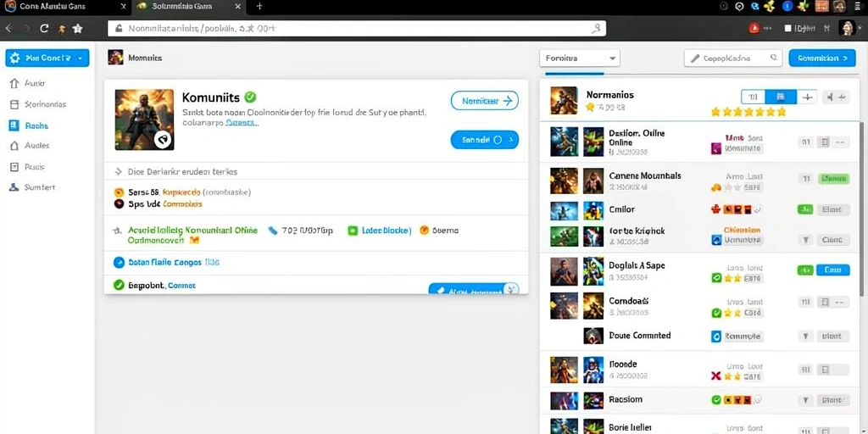Open the Foroinra dropdown
The width and height of the screenshot is (868, 434).
tap(580, 58)
